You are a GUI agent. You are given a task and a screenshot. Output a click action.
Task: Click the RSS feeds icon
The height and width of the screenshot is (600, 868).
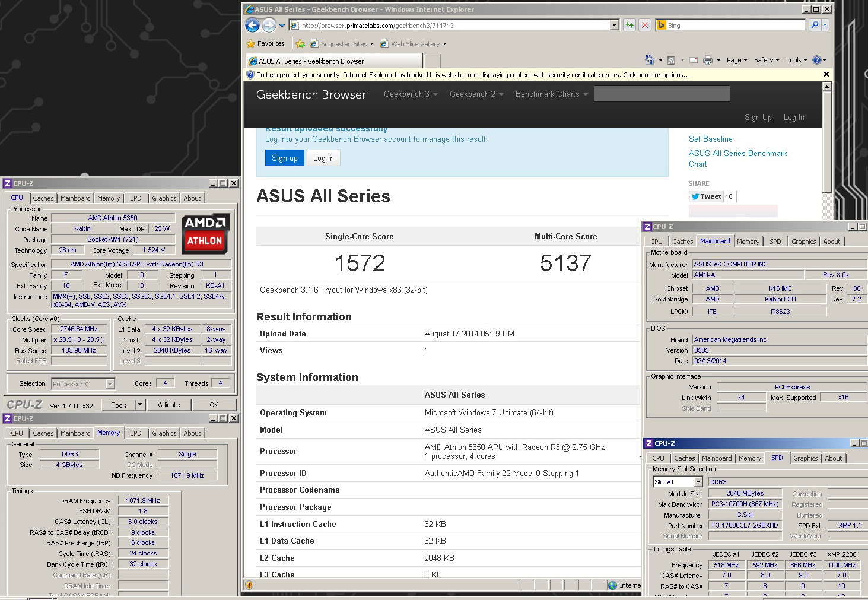click(671, 60)
